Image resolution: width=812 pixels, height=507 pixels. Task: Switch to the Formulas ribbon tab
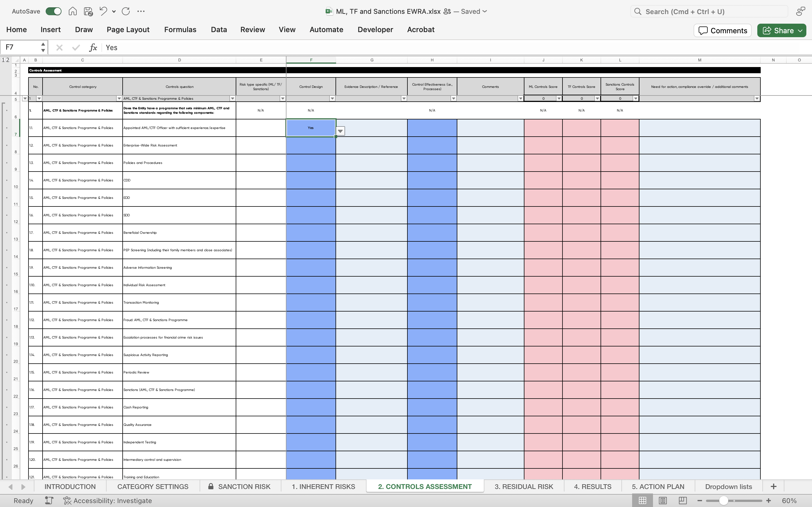pyautogui.click(x=180, y=30)
